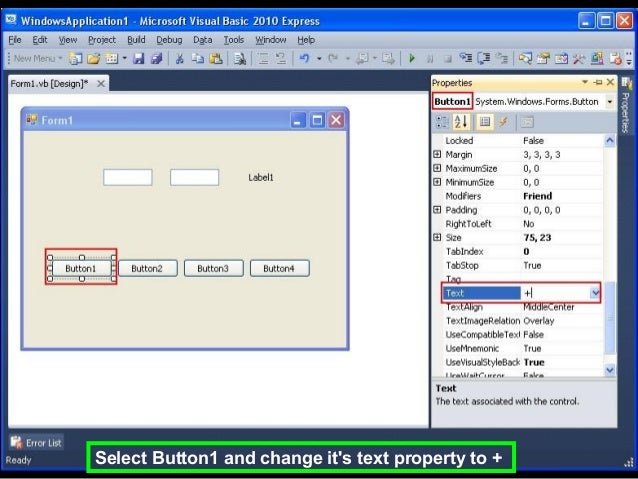Select Button1 on the form designer

pyautogui.click(x=81, y=269)
